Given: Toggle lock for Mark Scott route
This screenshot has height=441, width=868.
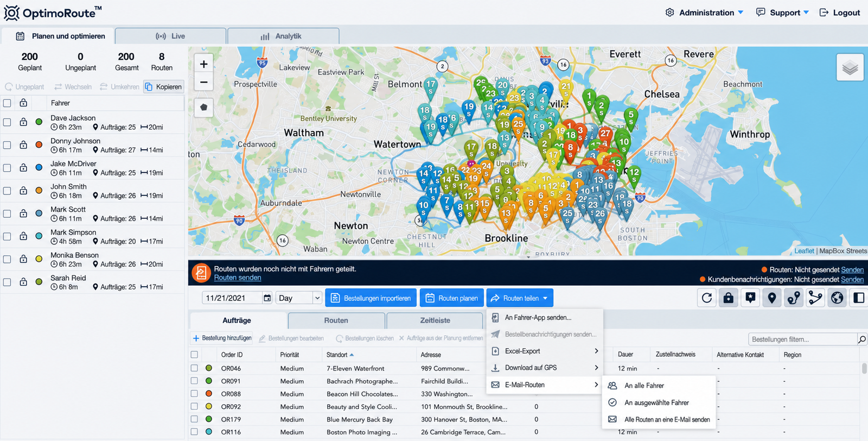Looking at the screenshot, I should (x=23, y=213).
